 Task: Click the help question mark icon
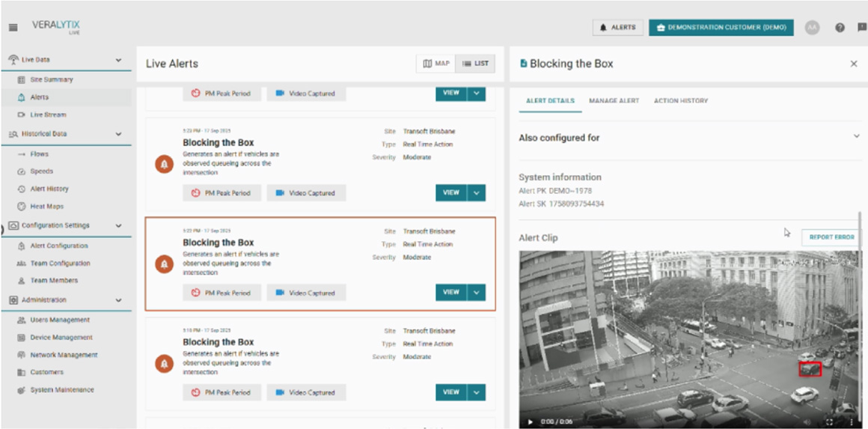840,28
